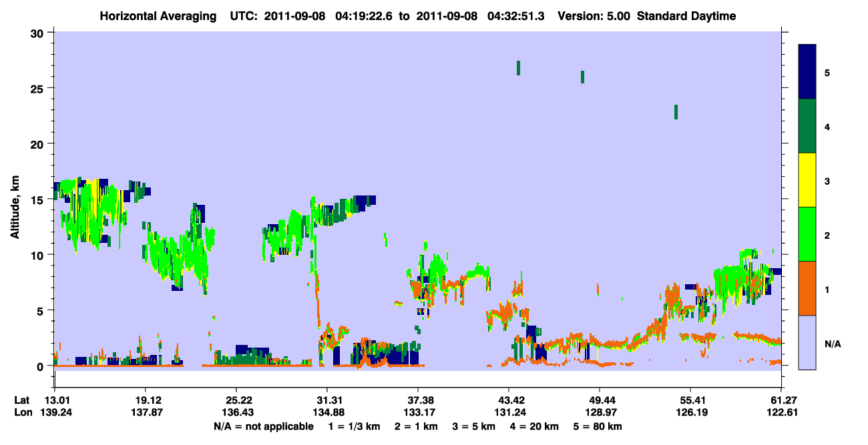Click latitude value 37.38
Screen dimensions: 868x445
tap(418, 400)
